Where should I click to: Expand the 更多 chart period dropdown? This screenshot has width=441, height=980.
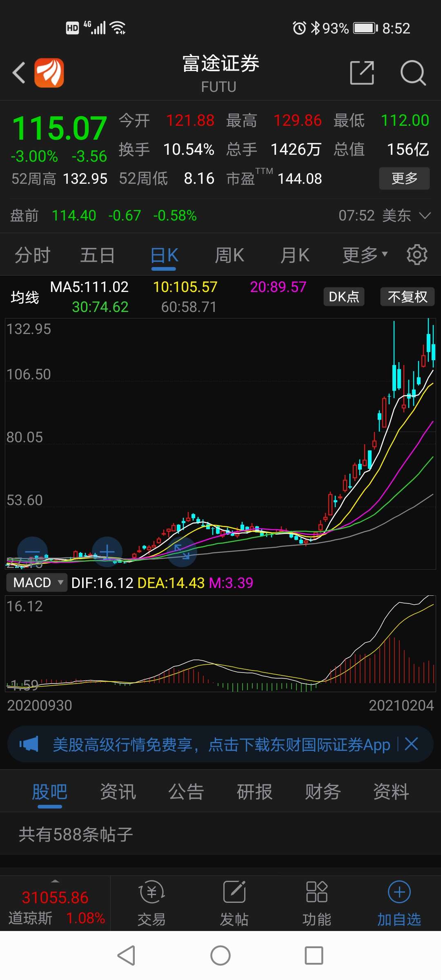click(x=365, y=255)
